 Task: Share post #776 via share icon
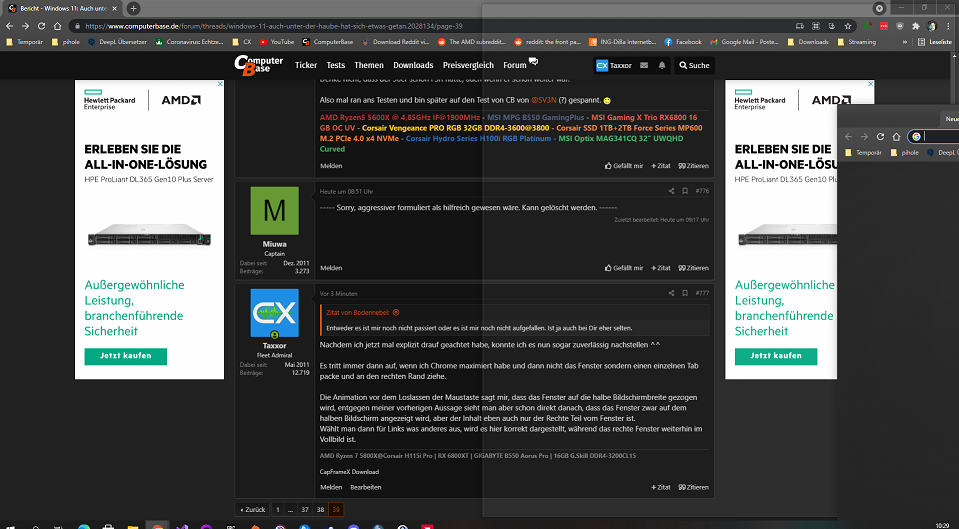(671, 191)
